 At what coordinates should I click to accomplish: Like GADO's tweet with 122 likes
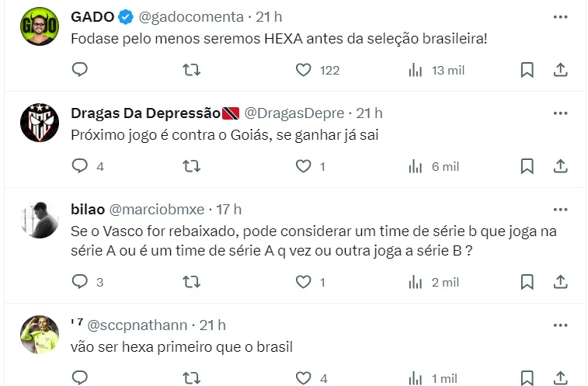(x=304, y=70)
